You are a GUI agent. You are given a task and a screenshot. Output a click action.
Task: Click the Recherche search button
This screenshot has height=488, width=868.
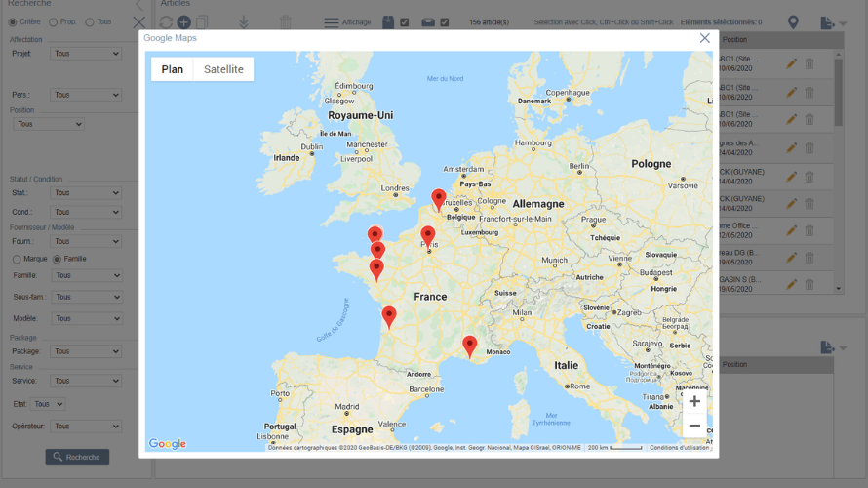coord(77,457)
